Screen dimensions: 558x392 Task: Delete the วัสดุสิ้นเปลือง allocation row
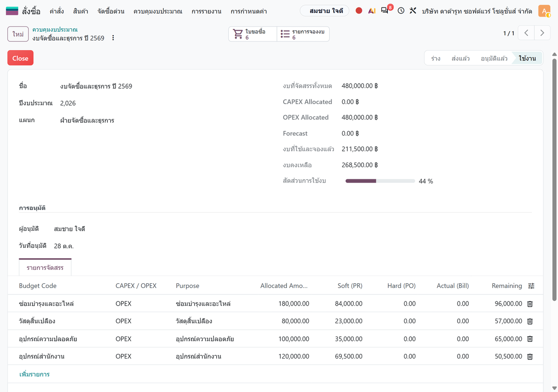click(x=530, y=321)
